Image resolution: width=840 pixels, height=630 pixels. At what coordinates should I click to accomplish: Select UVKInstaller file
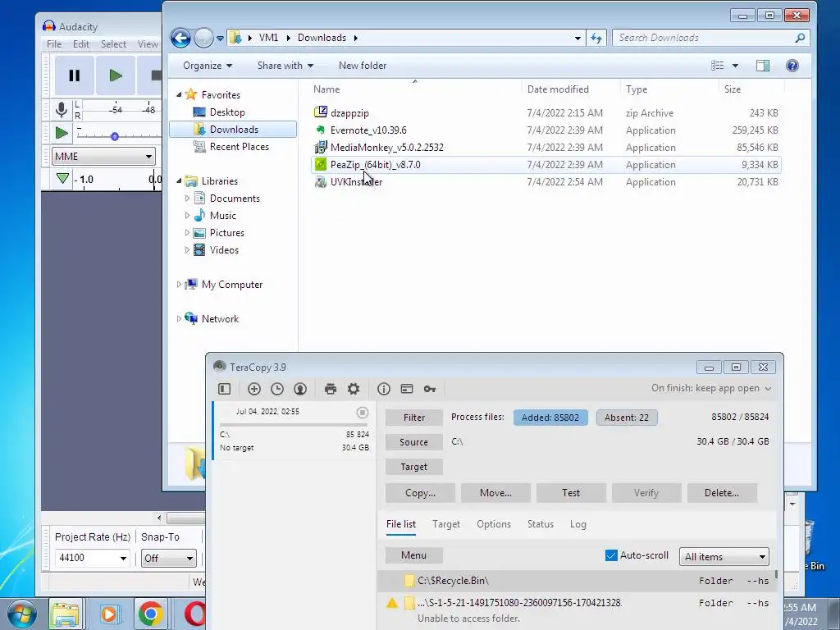(x=546, y=181)
